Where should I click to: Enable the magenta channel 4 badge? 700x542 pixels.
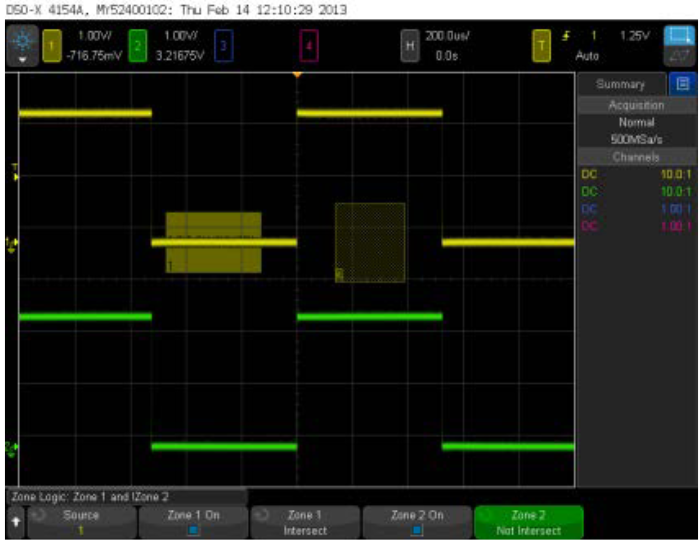pyautogui.click(x=310, y=46)
